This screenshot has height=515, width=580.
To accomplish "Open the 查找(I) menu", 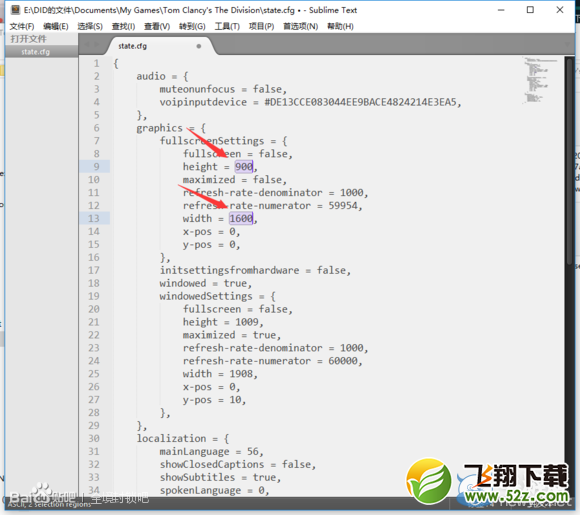I will point(124,26).
